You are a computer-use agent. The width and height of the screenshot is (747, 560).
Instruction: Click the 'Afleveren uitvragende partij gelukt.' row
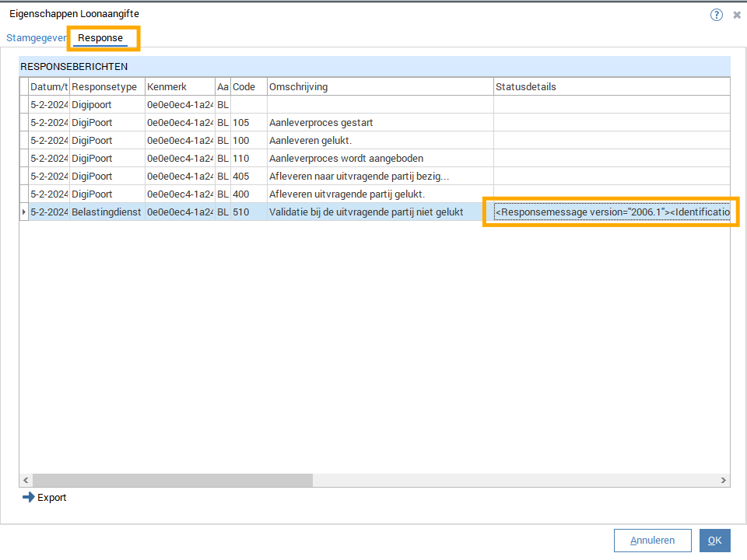[346, 194]
